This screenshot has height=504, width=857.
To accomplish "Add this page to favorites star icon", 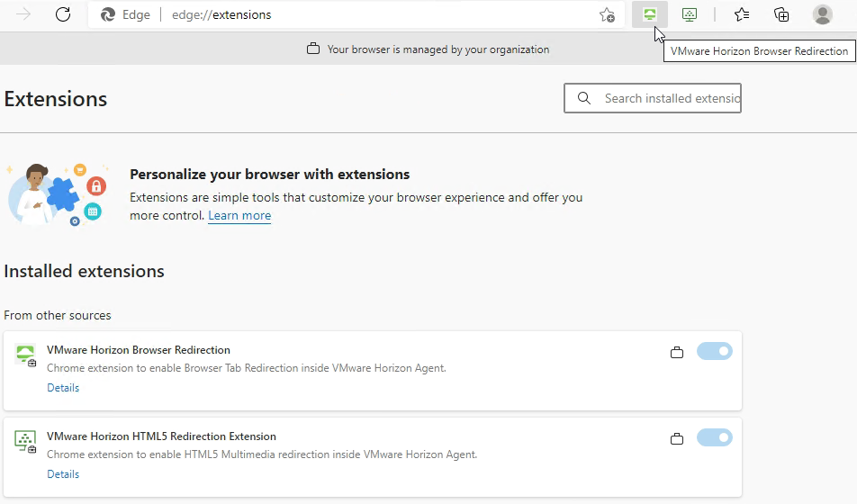I will pos(607,14).
